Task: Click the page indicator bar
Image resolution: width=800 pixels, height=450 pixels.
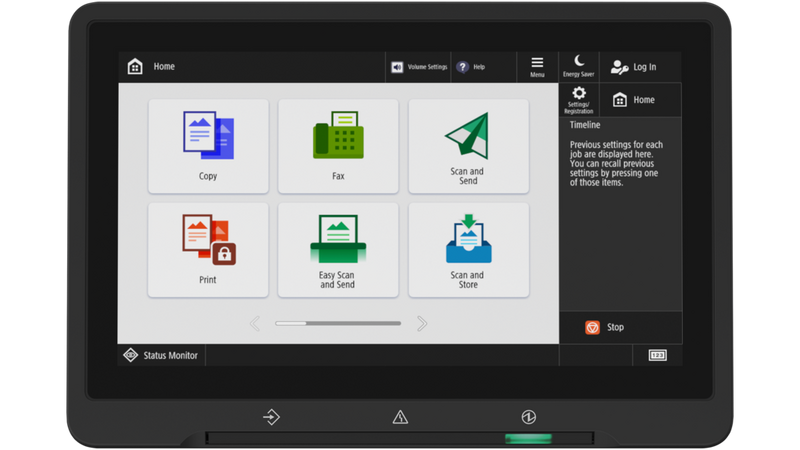Action: pyautogui.click(x=338, y=323)
